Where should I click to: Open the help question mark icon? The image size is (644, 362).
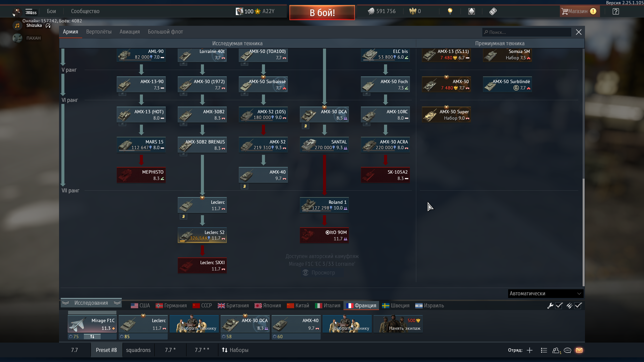coord(615,11)
